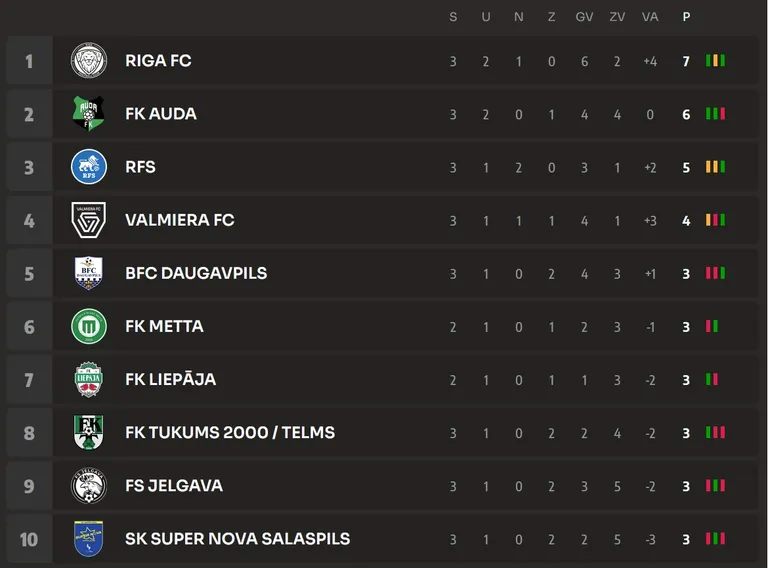
Task: Select the FK Metta green circle logo
Action: tap(89, 326)
